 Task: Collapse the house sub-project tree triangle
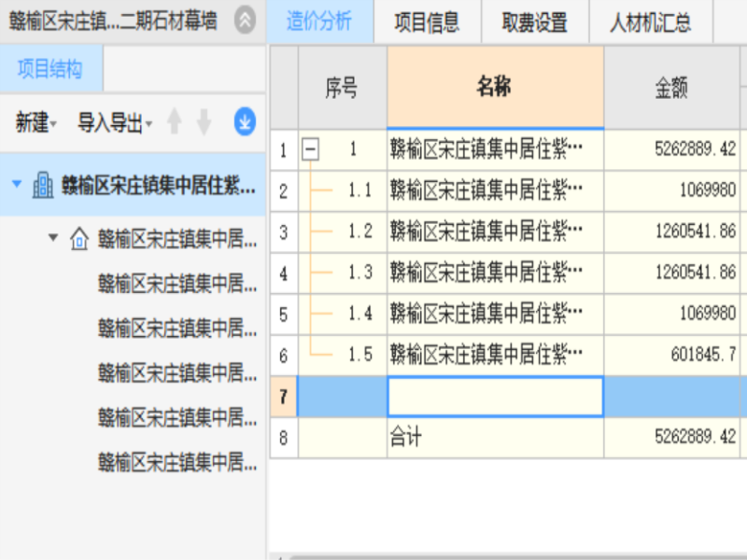pyautogui.click(x=53, y=239)
